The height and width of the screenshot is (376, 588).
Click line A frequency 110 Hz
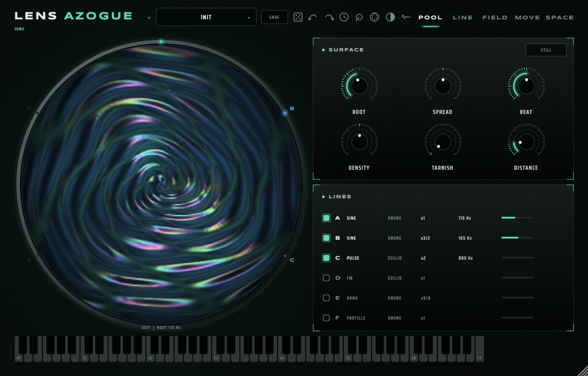[x=465, y=219]
